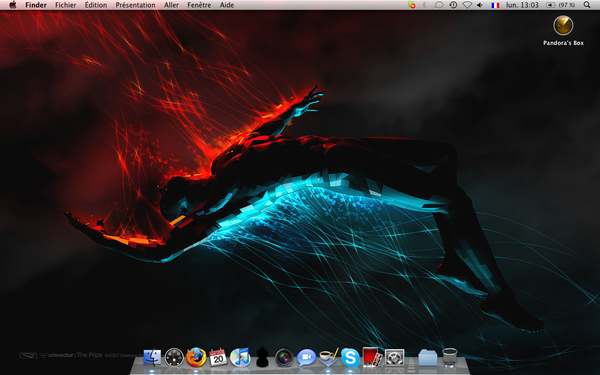Launch the coffee cup and pencil app
Viewport: 600px width, 375px height.
(x=328, y=357)
